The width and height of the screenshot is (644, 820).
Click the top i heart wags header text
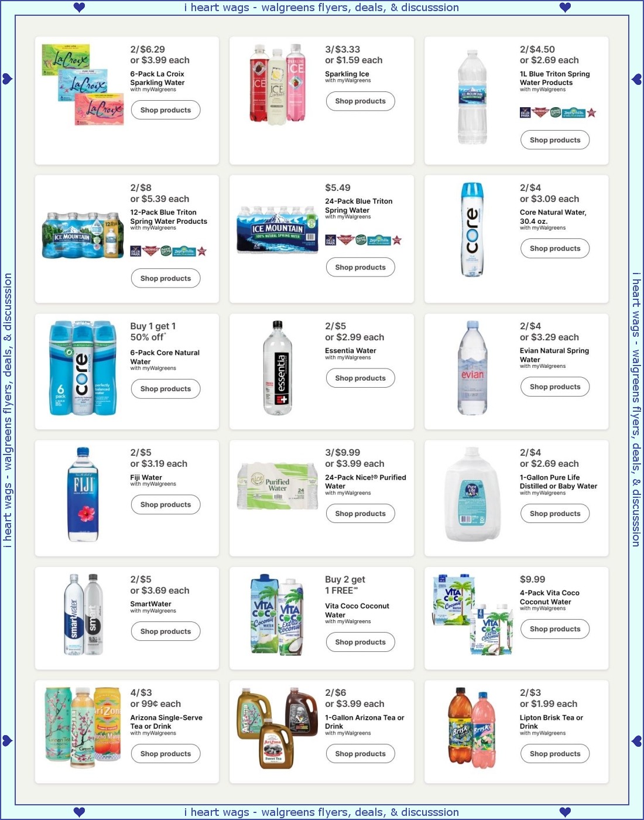[x=321, y=8]
